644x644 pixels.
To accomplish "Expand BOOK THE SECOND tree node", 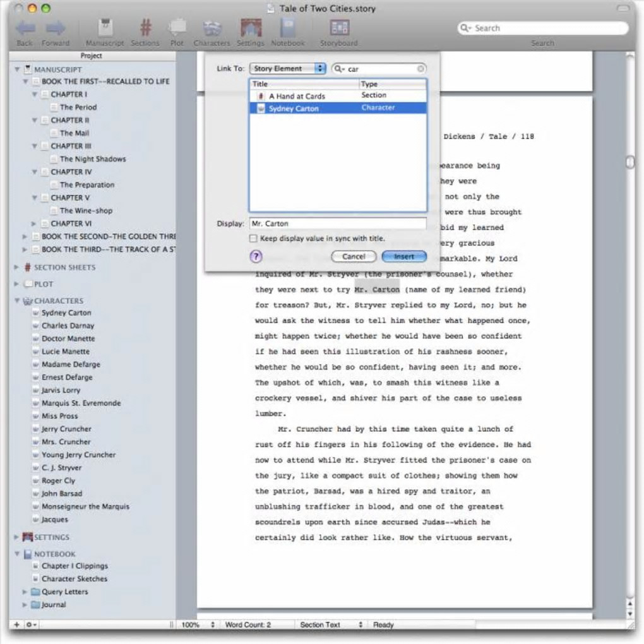I will (25, 237).
